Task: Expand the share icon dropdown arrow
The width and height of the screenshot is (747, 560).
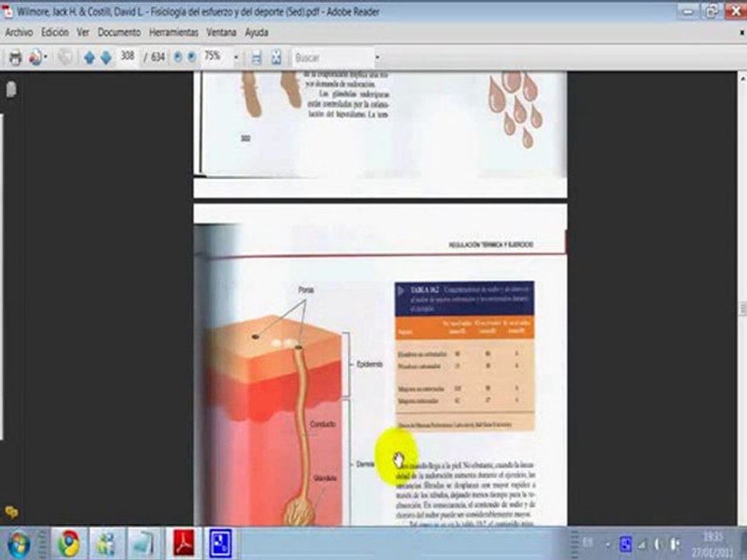Action: point(46,57)
